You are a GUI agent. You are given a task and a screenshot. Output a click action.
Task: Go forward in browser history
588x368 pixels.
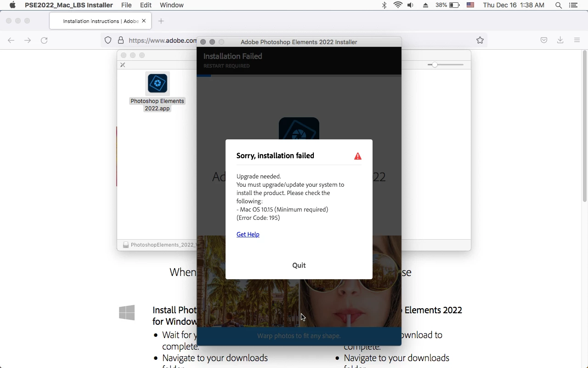pos(28,40)
